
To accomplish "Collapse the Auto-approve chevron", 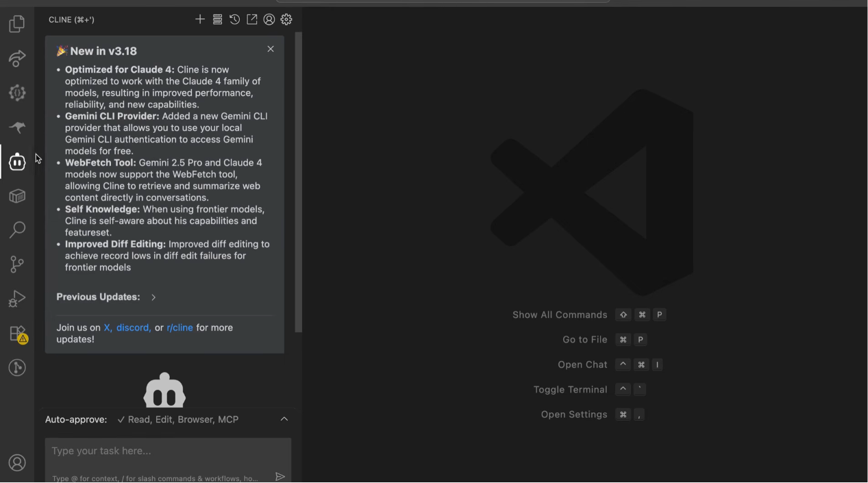I will 284,419.
